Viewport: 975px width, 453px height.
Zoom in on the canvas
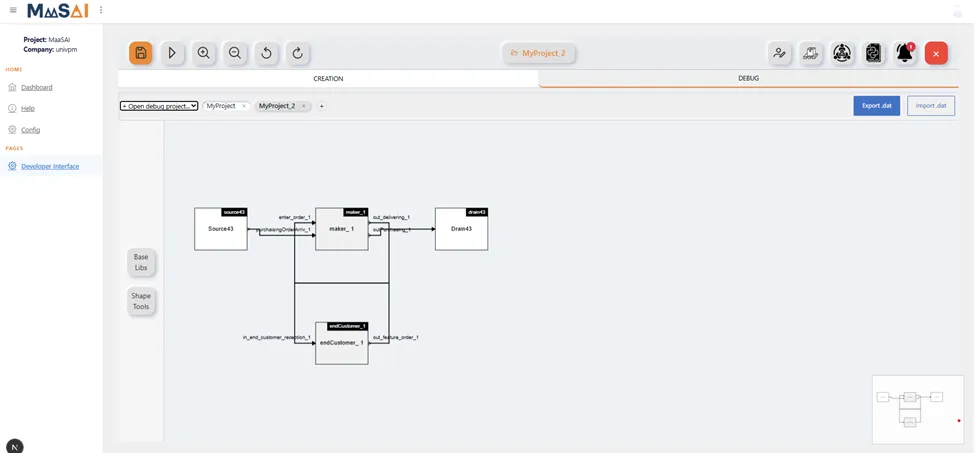tap(203, 53)
